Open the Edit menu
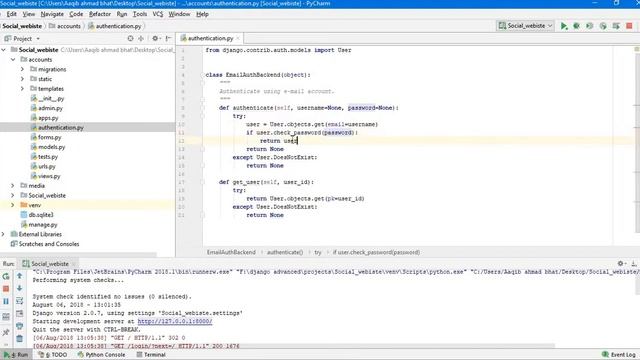640x360 pixels. 11,14
